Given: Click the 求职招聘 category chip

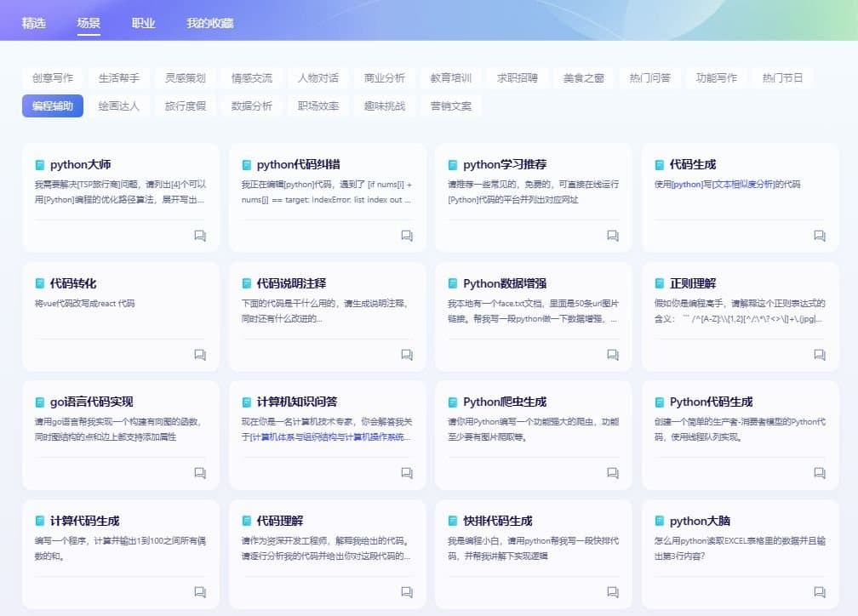Looking at the screenshot, I should point(518,77).
